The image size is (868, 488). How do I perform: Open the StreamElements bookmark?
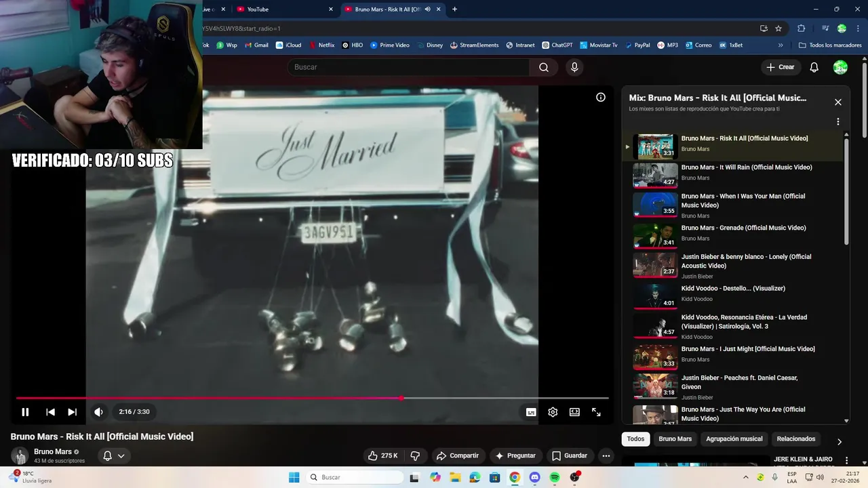pos(474,45)
